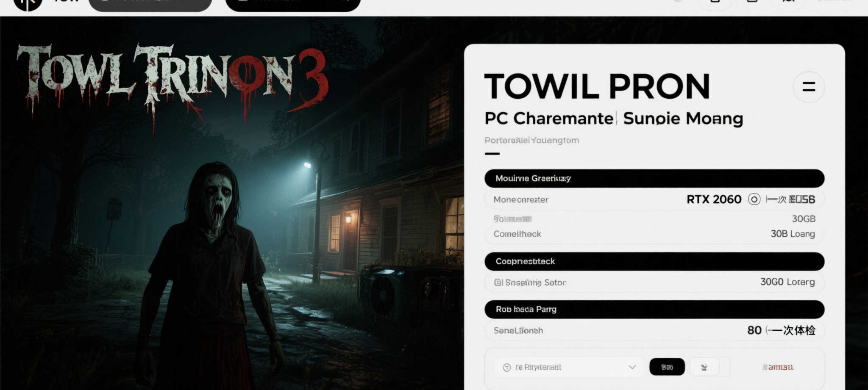Click the light square icon button beside the black button
The height and width of the screenshot is (390, 868).
point(704,367)
